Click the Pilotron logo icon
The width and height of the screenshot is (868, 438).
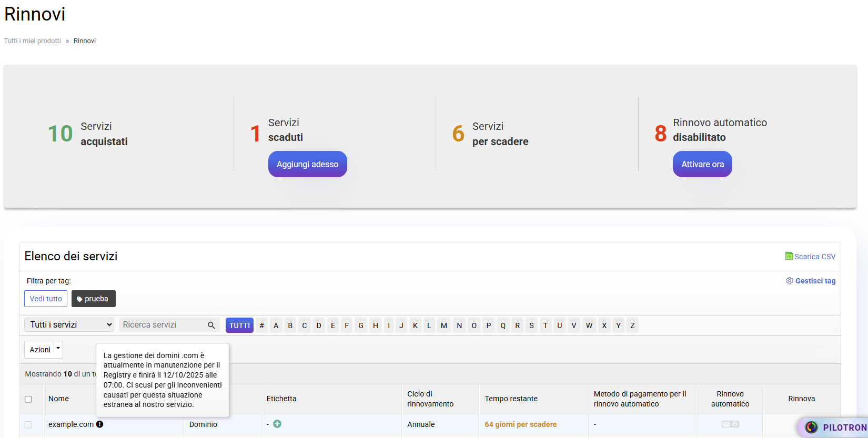(x=811, y=427)
